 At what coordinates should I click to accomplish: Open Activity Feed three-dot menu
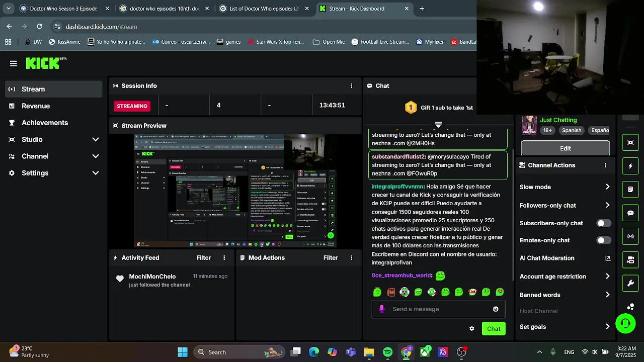pyautogui.click(x=224, y=258)
